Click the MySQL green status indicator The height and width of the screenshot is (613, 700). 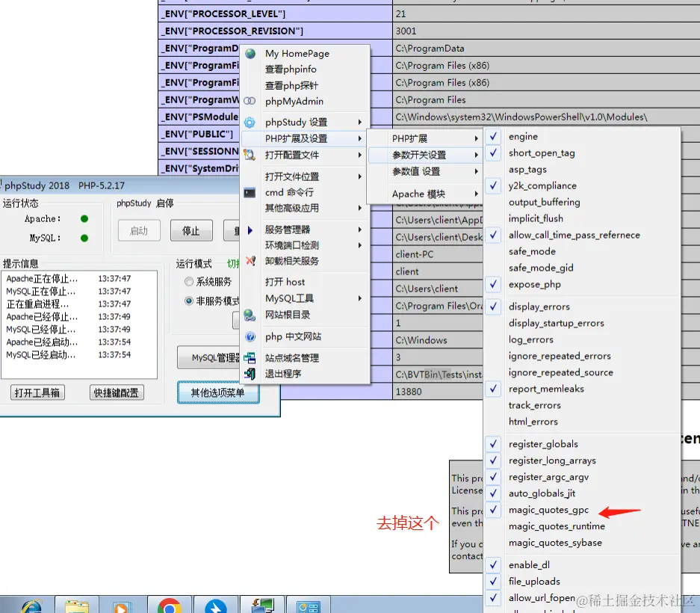tap(84, 238)
